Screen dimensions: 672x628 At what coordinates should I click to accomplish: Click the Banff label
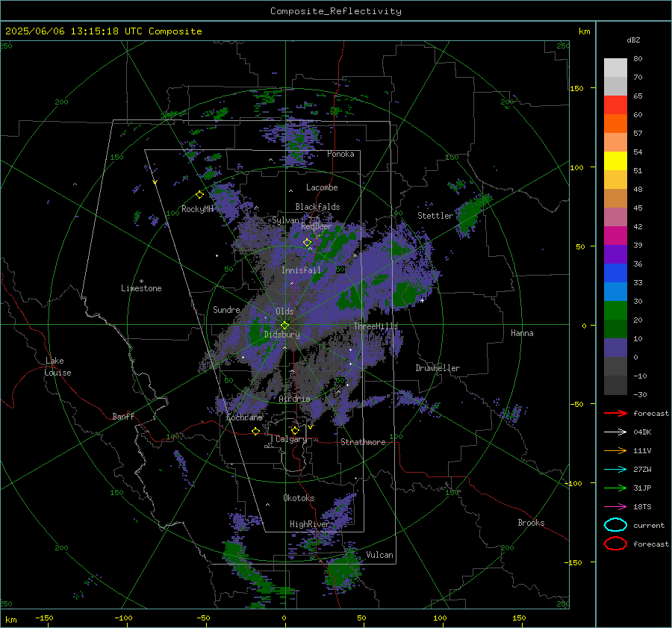pos(123,416)
